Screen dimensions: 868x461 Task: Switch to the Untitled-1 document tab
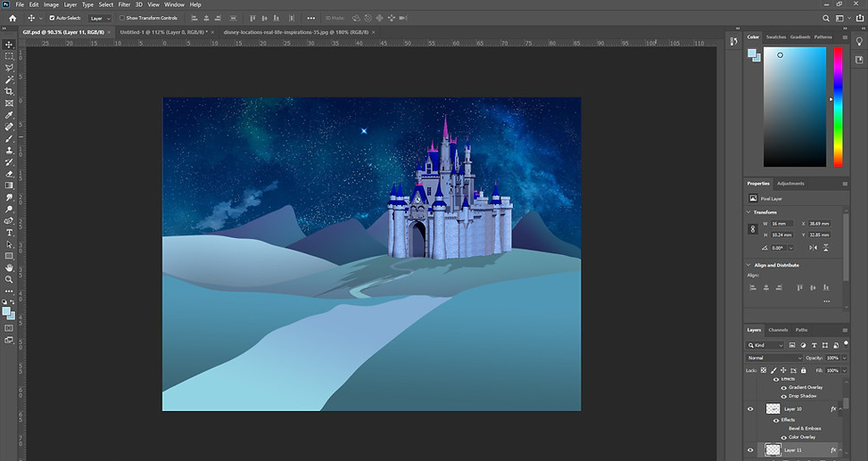pyautogui.click(x=164, y=32)
